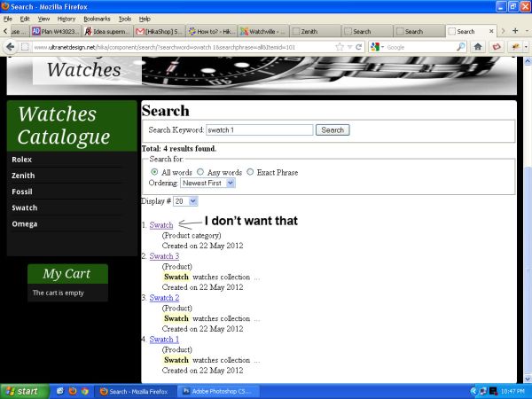Screen dimensions: 532x399
Task: Select the All words radio button
Action: [154, 172]
